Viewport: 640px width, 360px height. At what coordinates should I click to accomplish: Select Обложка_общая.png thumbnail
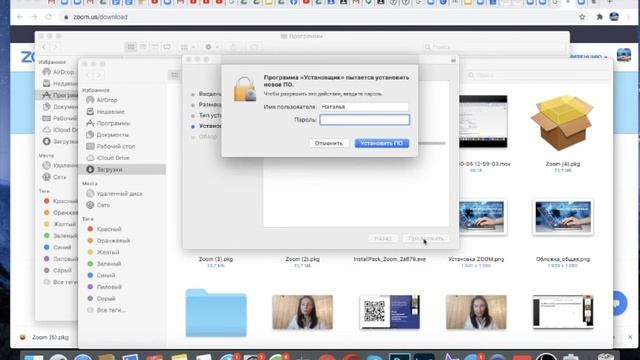coord(563,217)
